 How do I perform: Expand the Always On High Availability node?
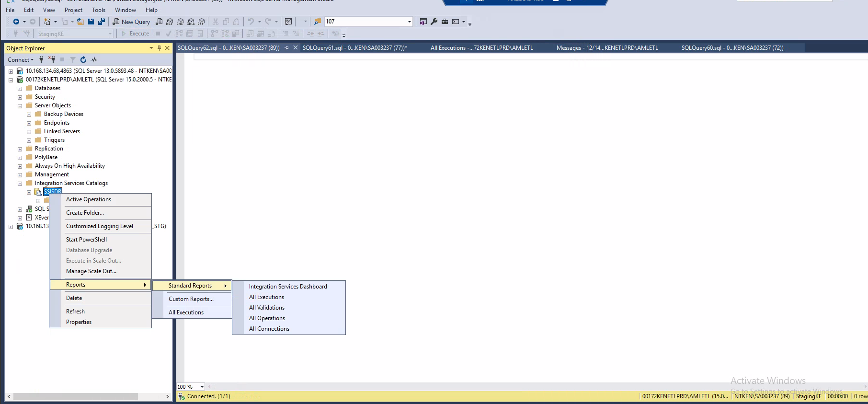click(20, 166)
